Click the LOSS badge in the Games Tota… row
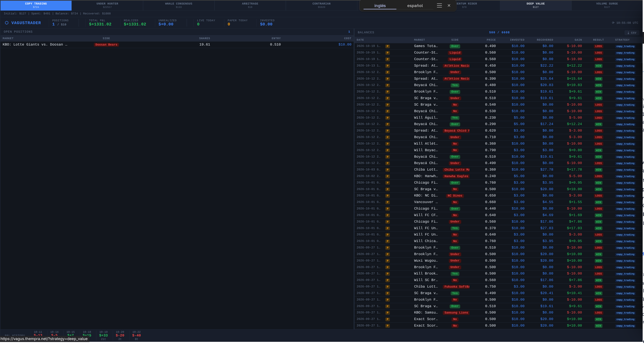644x346 pixels. point(598,46)
